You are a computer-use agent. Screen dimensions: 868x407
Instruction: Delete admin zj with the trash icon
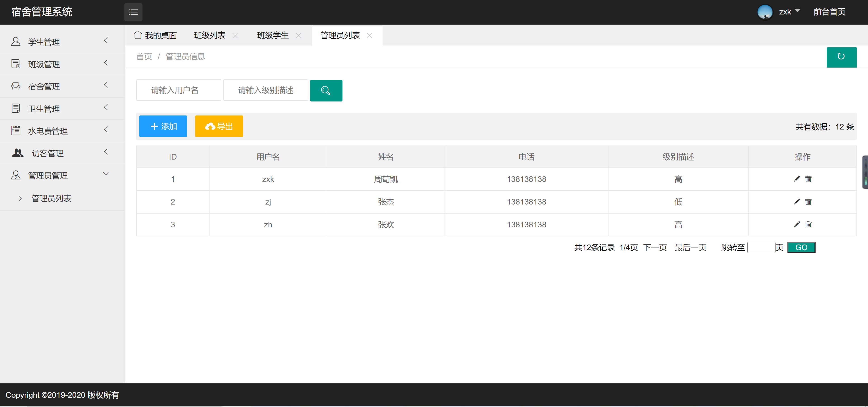tap(808, 202)
